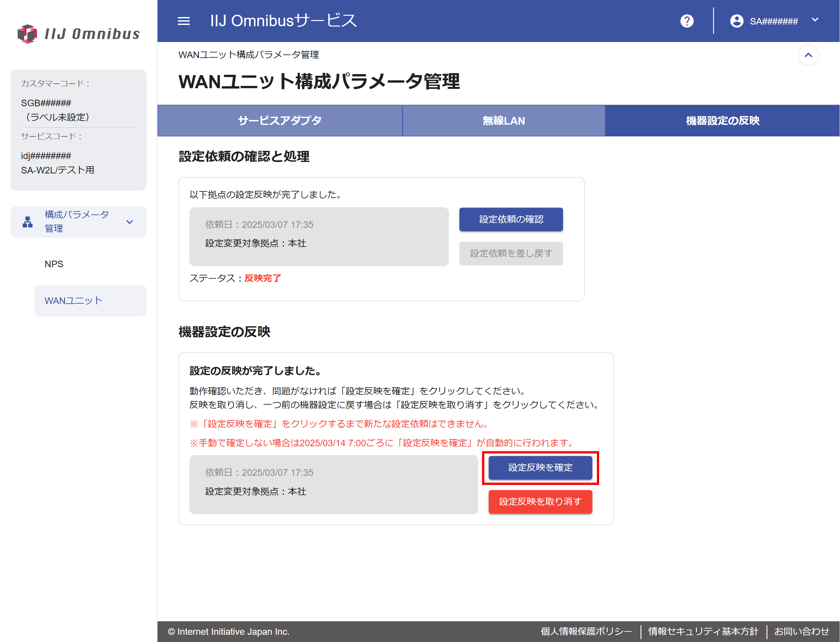Viewport: 840px width, 642px height.
Task: Open the お問い合わせ footer link
Action: [x=801, y=631]
